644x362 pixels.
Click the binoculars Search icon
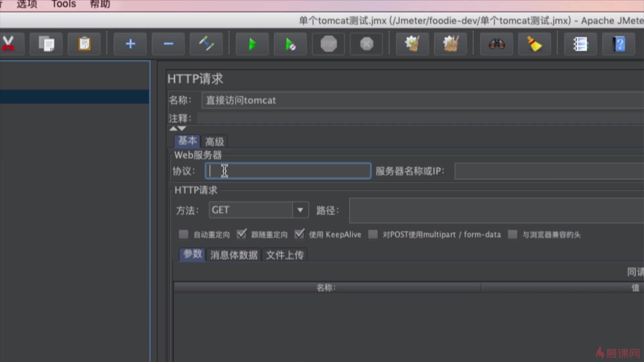[497, 44]
